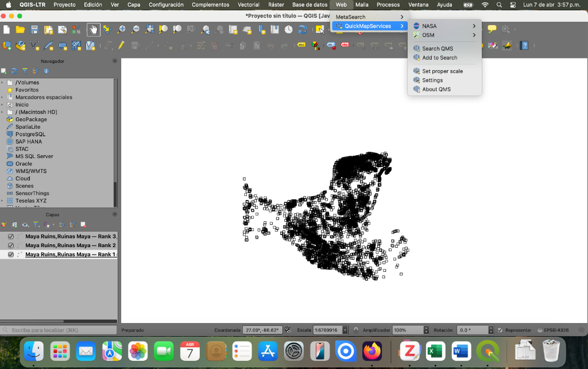Toggle editing with the yellow pencil icon

121,46
